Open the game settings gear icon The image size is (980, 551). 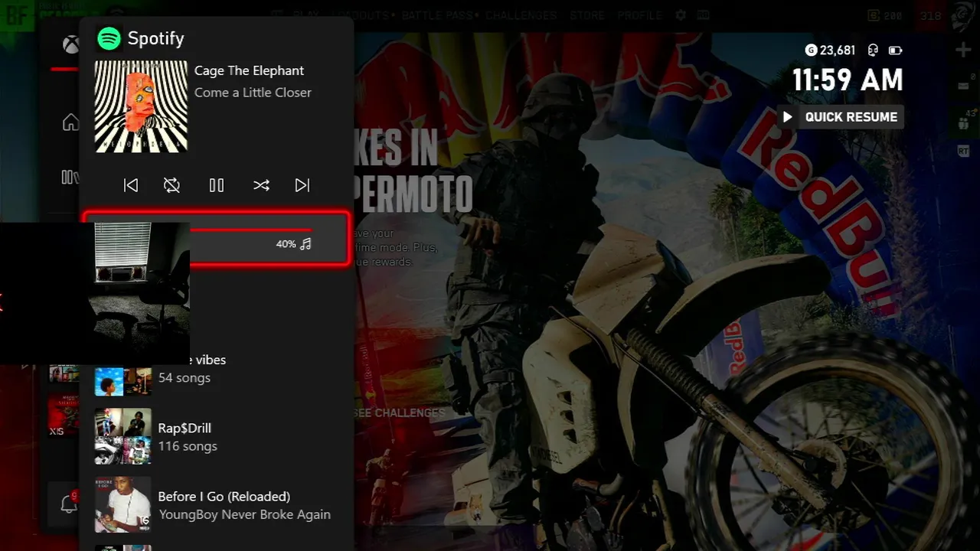(x=681, y=15)
